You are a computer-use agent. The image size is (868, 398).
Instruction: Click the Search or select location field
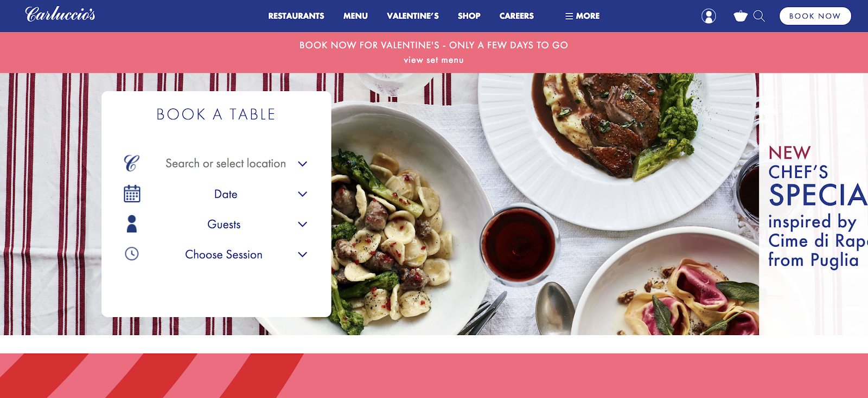click(x=226, y=163)
